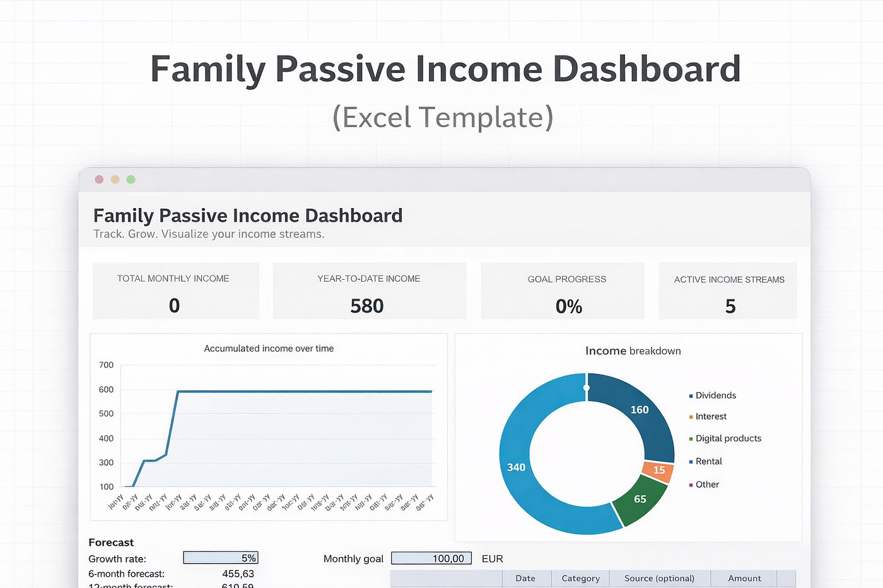Click the Active Income Streams value 5
The height and width of the screenshot is (588, 883).
(730, 306)
